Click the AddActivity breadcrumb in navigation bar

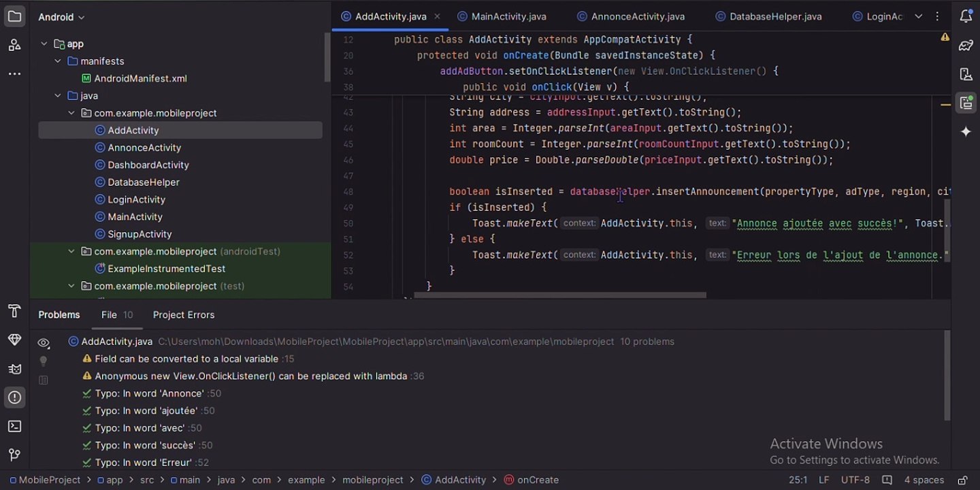coord(453,480)
